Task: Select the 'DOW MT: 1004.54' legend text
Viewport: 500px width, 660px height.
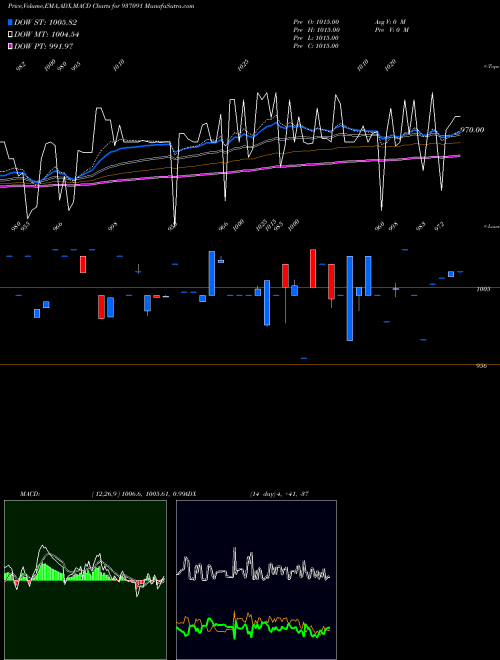Action: coord(47,35)
